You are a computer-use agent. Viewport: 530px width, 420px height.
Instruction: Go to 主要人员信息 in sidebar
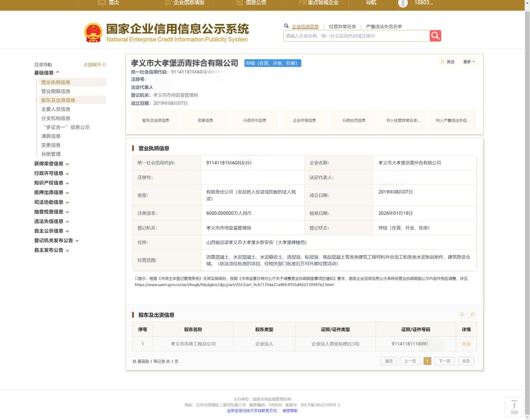(56, 109)
